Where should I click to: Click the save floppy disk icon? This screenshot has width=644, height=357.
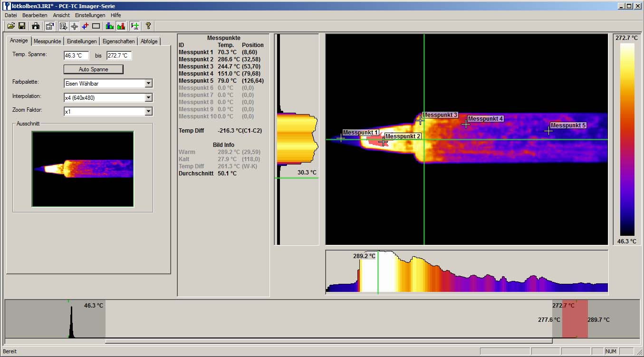coord(22,26)
